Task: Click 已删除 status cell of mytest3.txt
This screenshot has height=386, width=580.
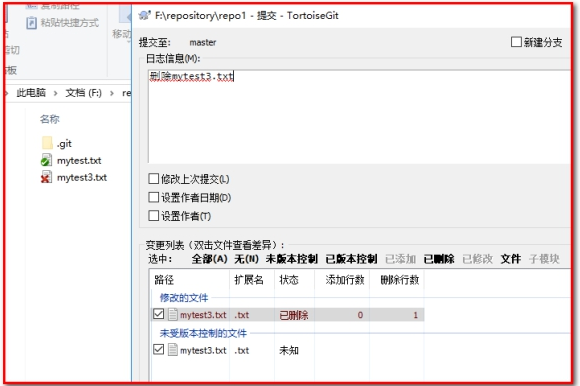Action: (x=294, y=315)
